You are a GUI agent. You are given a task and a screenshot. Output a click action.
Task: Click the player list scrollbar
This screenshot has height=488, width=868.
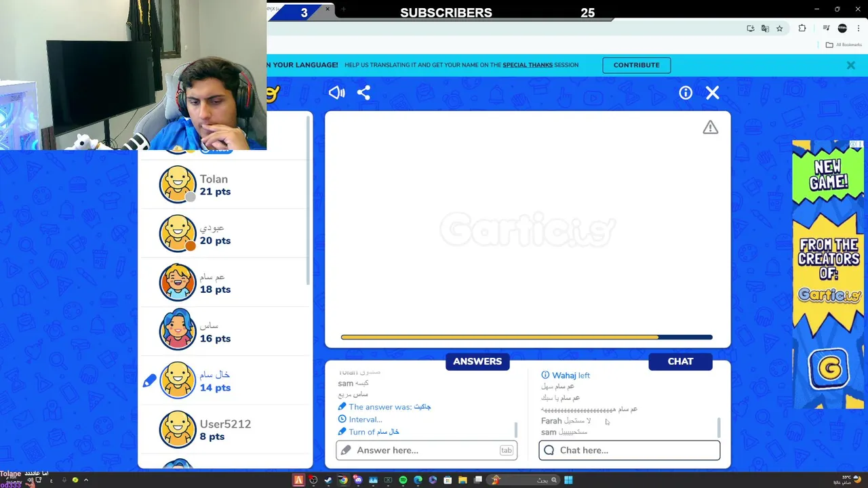309,200
